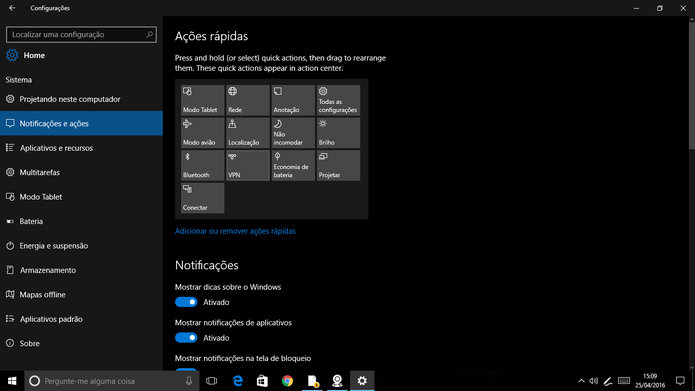Image resolution: width=695 pixels, height=391 pixels.
Task: Select the Não incomodar quick action tile
Action: coord(293,133)
